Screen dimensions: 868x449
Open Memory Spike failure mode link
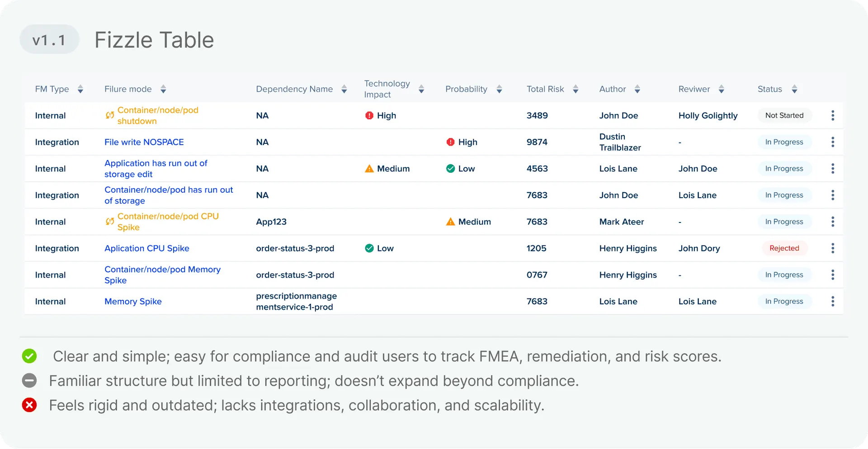[x=133, y=301]
